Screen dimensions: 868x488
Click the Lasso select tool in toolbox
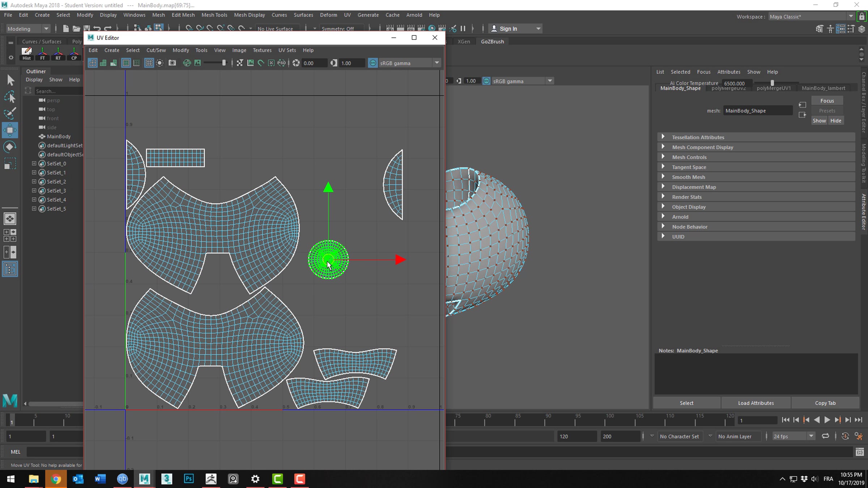[10, 97]
